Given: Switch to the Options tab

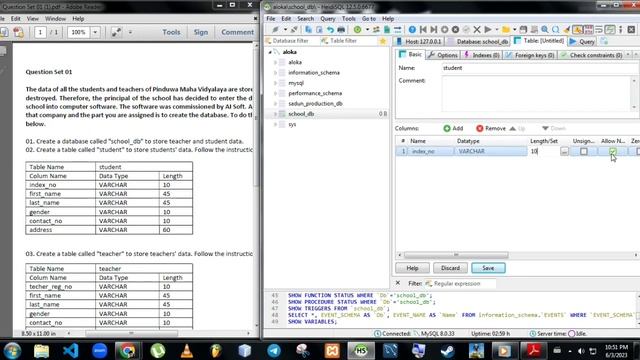Looking at the screenshot, I should coord(443,55).
